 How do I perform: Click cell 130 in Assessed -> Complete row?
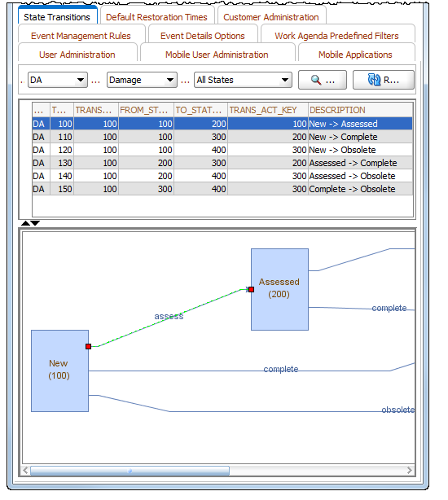[x=62, y=163]
